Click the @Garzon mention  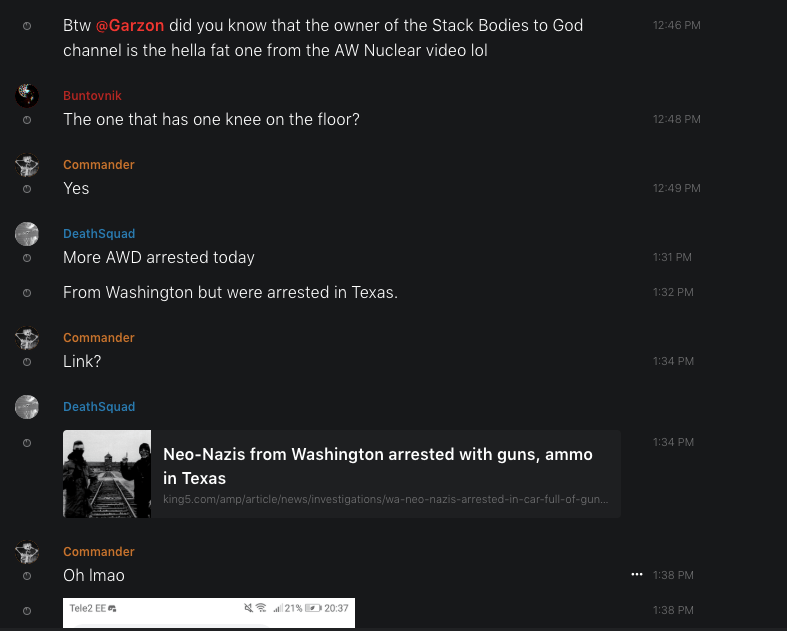129,25
